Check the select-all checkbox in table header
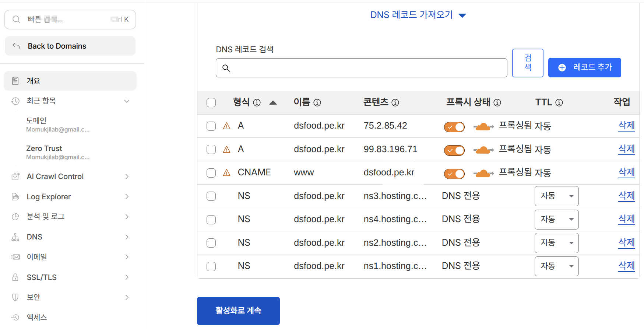 (x=211, y=103)
